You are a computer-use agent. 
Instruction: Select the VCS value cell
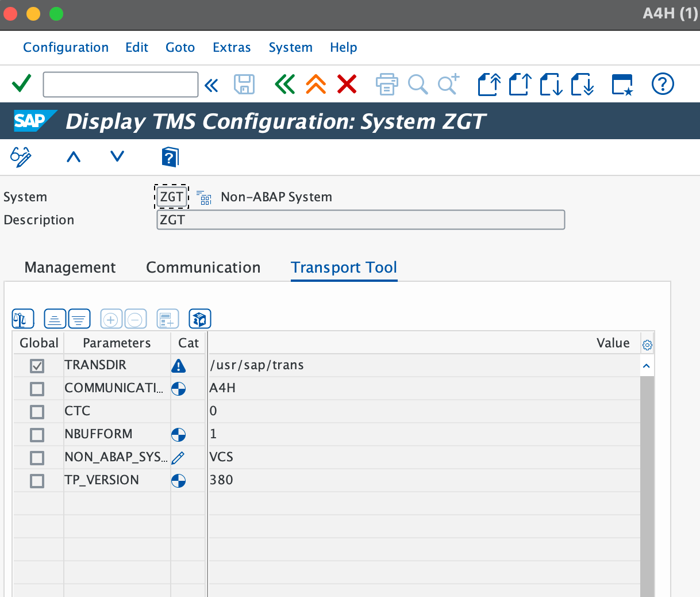click(x=424, y=457)
